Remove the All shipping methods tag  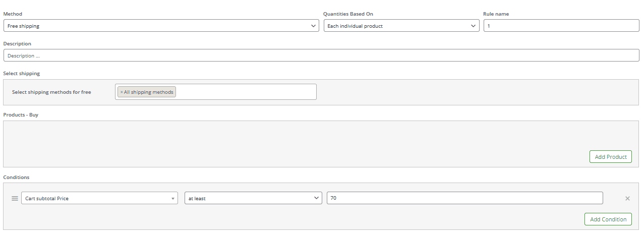(x=122, y=92)
